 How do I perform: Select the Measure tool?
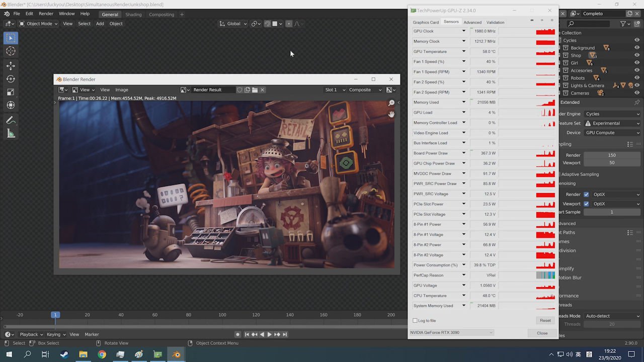coord(11,133)
